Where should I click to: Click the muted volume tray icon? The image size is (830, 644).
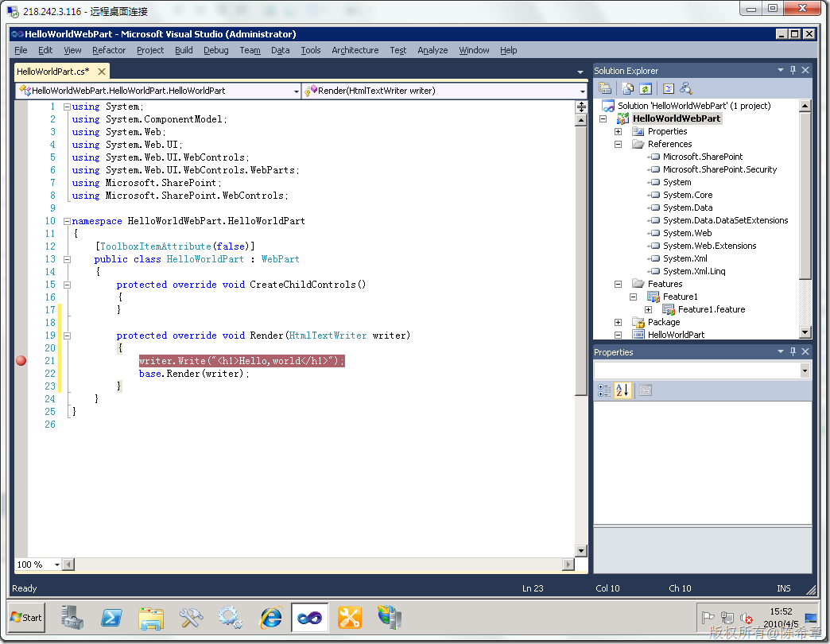point(747,618)
